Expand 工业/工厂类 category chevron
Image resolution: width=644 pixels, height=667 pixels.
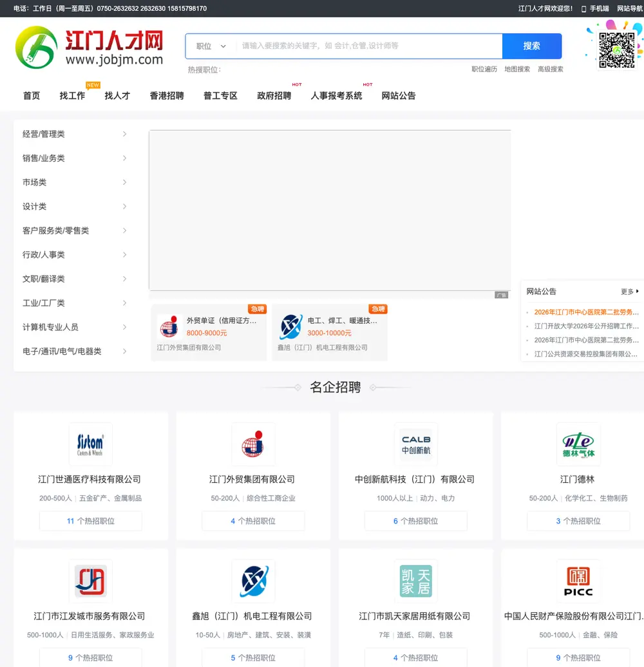coord(125,303)
